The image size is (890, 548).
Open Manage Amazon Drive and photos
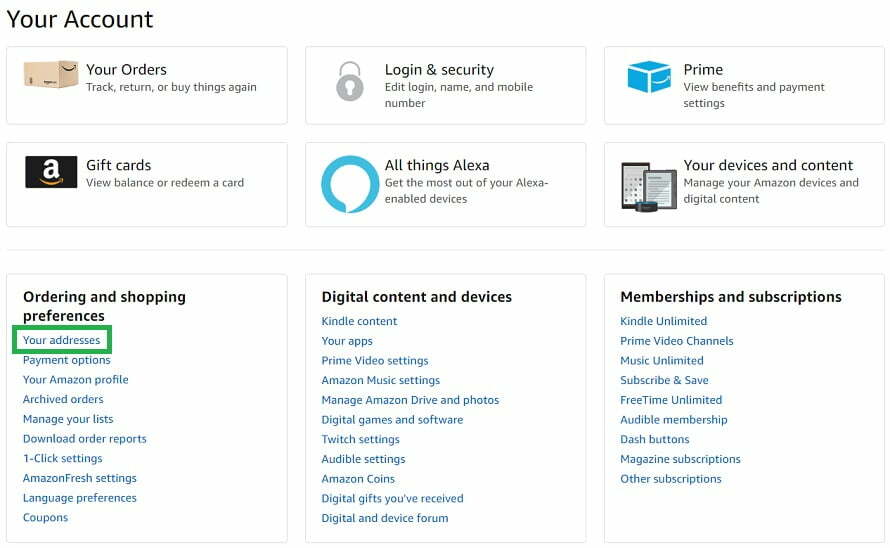410,400
